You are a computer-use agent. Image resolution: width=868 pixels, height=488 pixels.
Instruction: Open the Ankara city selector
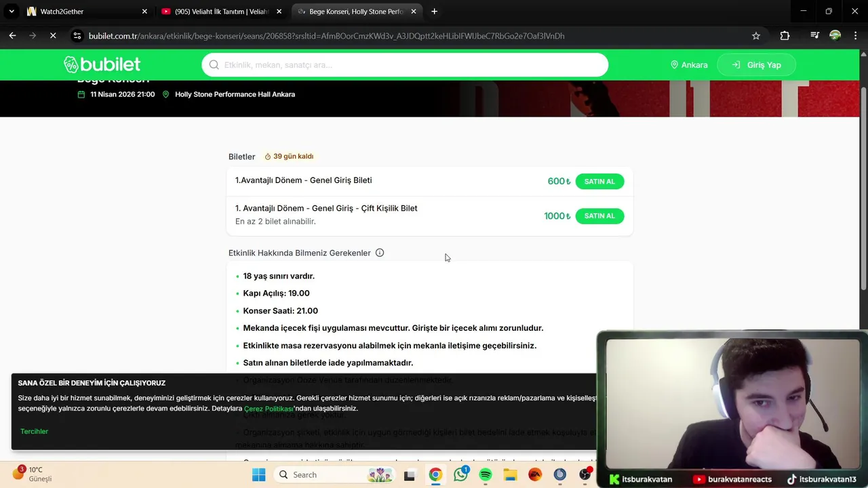pos(689,65)
